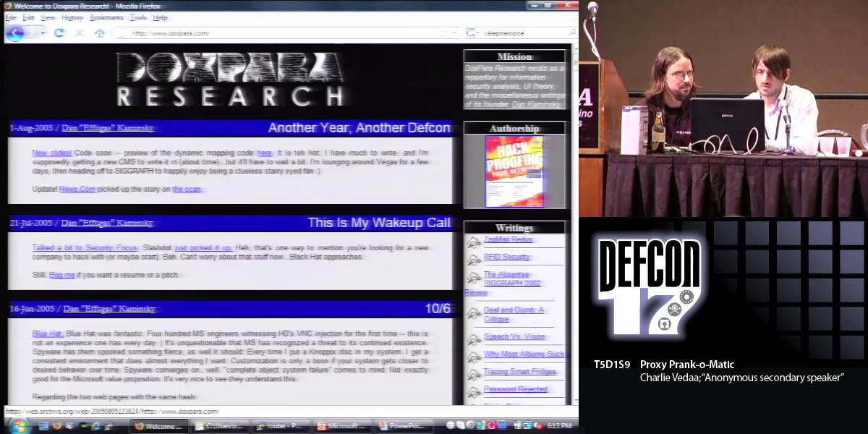Click the address bar showing www.doxpara.com
Viewport: 868px width, 434px height.
point(286,33)
